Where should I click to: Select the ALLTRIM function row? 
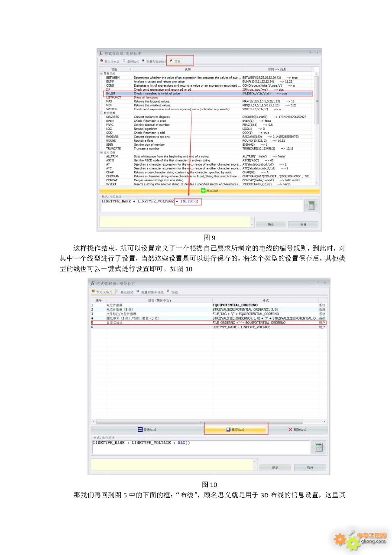point(209,157)
